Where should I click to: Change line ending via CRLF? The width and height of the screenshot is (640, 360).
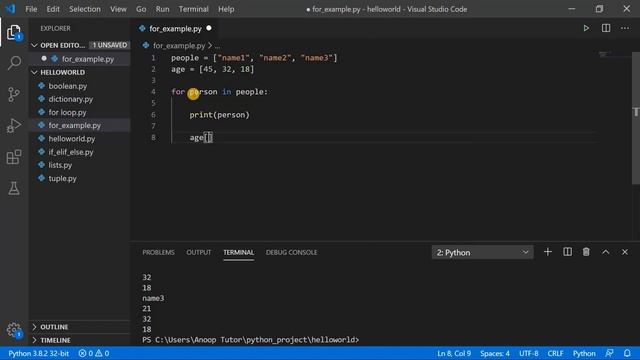pos(555,353)
